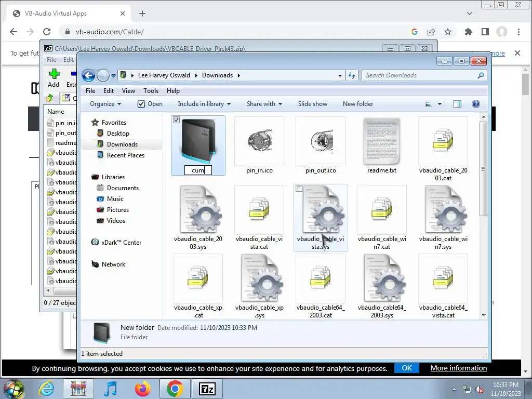Expand the Organize dropdown

[105, 104]
